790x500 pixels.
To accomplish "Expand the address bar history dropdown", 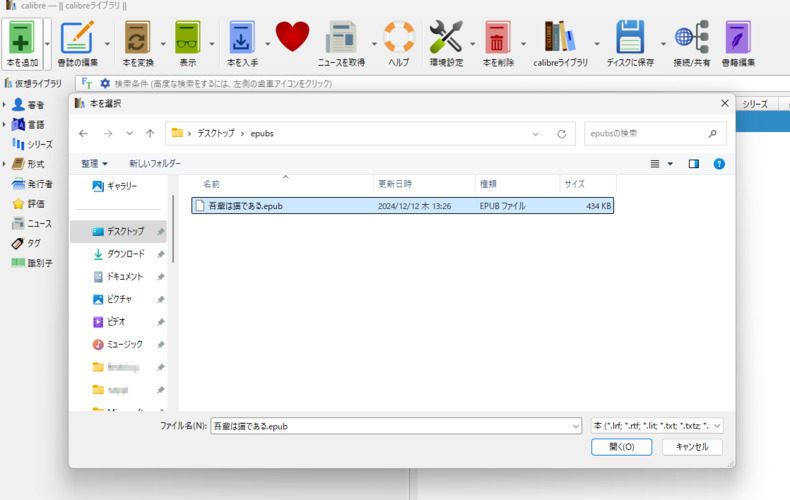I will click(536, 134).
